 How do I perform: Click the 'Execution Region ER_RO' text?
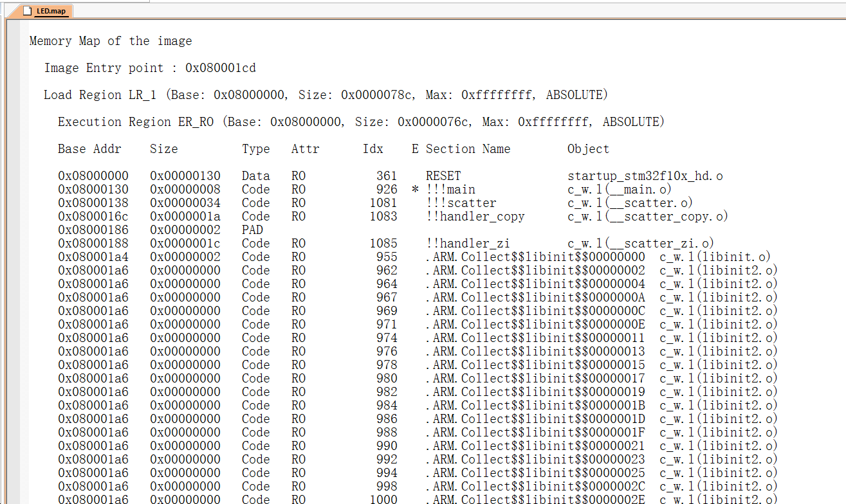click(136, 122)
